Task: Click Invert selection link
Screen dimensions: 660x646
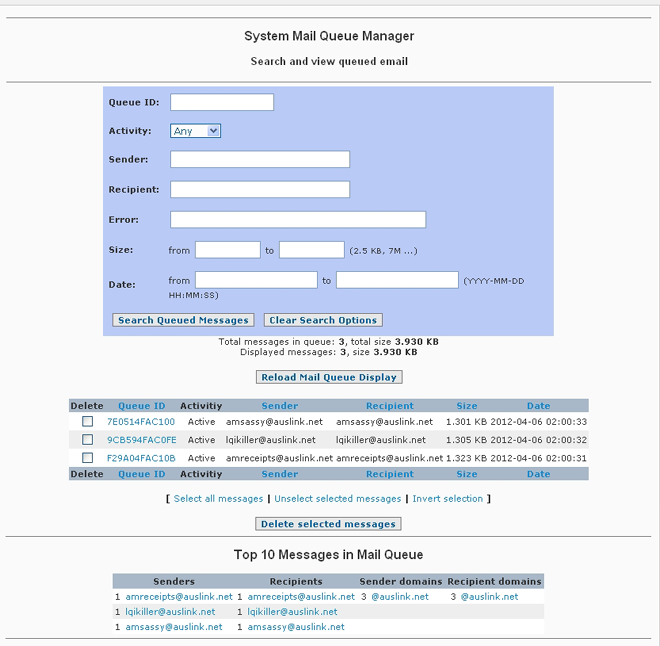Action: [447, 499]
